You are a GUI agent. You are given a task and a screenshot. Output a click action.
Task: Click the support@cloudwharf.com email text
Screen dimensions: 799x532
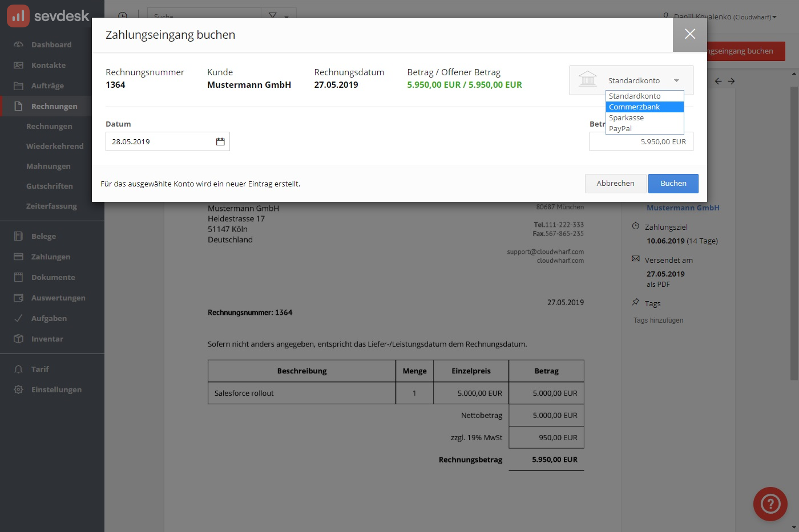pos(545,251)
